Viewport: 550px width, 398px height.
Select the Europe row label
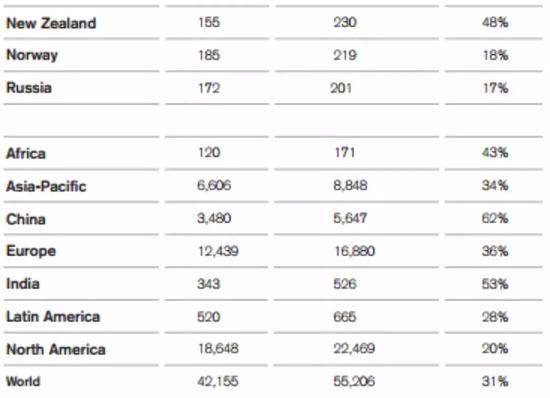pos(31,251)
